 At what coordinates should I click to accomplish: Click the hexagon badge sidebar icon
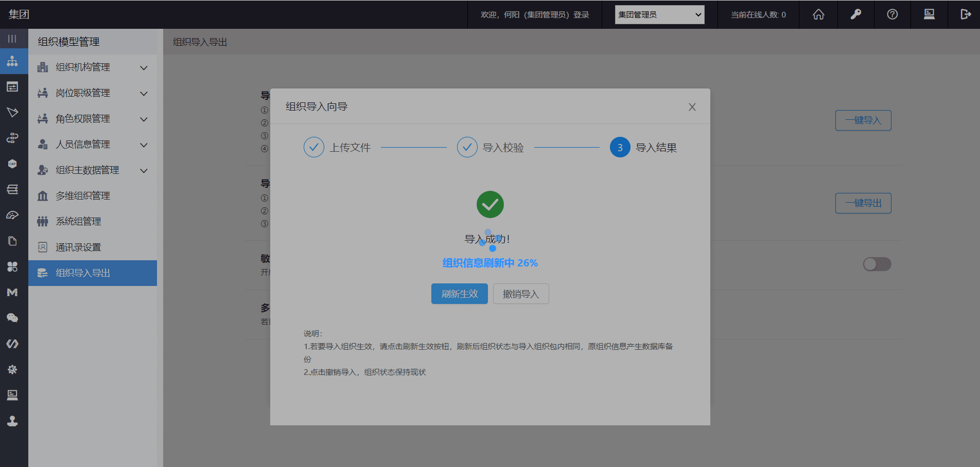[12, 164]
